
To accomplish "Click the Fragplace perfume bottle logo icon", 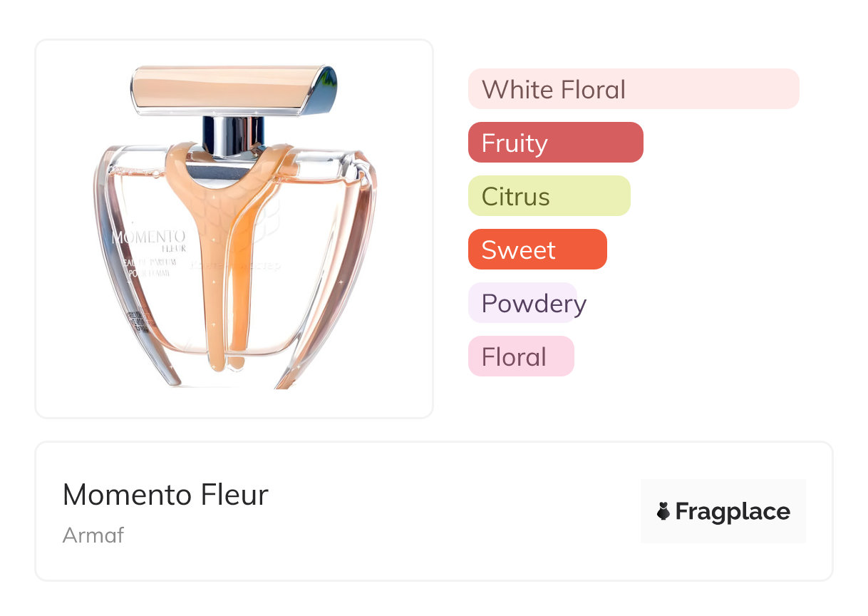I will tap(663, 511).
